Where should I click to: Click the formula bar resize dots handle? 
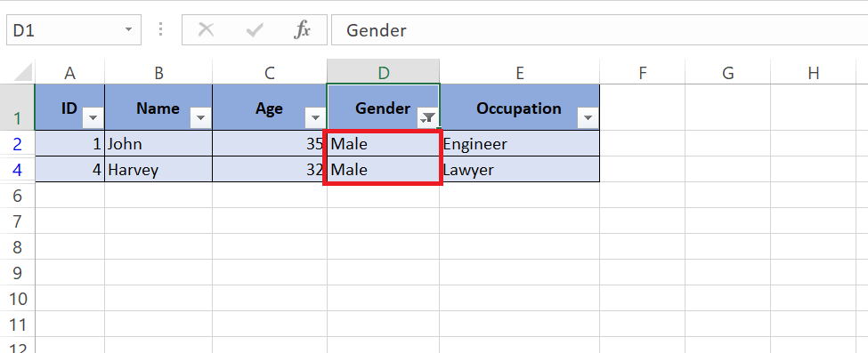(161, 30)
